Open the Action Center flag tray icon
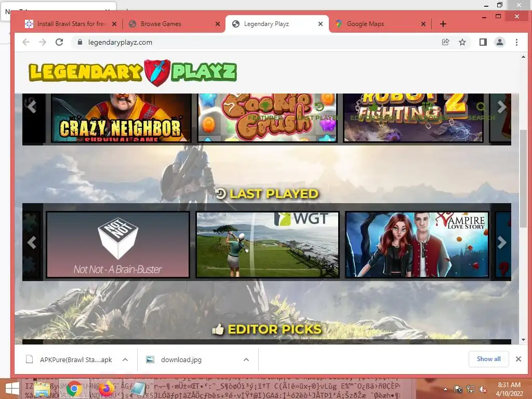 [458, 390]
